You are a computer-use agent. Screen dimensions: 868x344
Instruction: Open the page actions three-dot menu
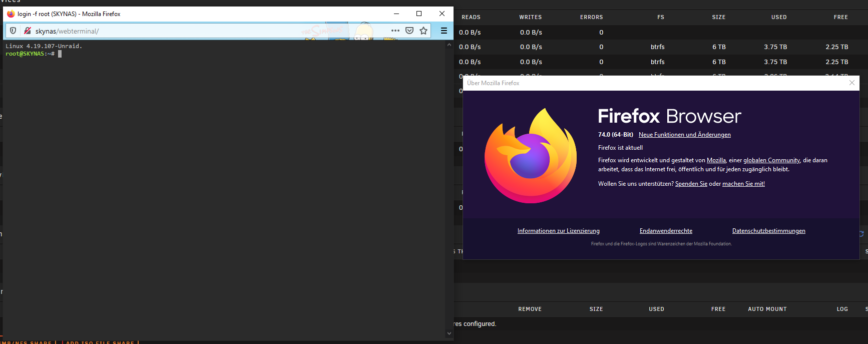click(x=395, y=31)
